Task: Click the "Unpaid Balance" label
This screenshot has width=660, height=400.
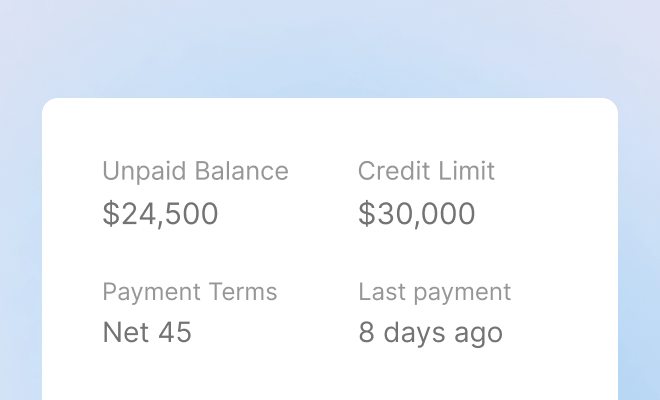Action: click(x=195, y=171)
